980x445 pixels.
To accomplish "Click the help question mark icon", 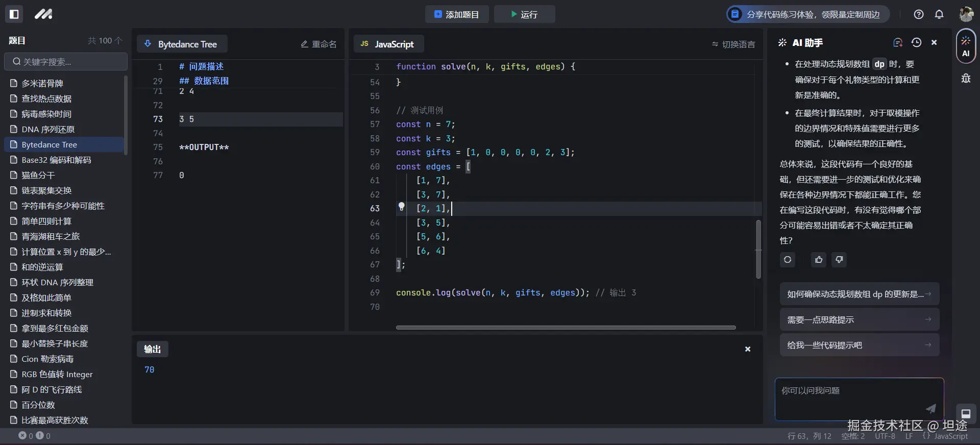I will 919,14.
